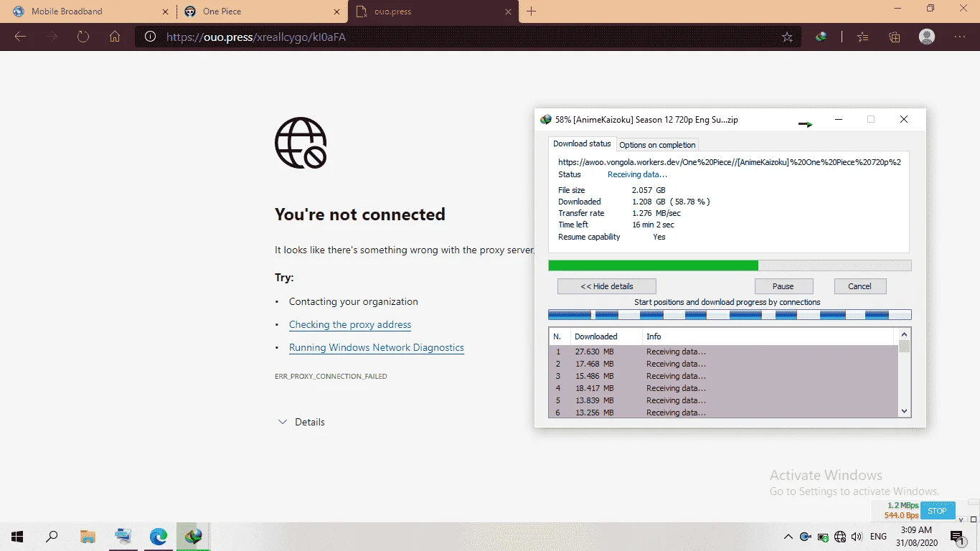This screenshot has width=980, height=551.
Task: Cancel the IDM download
Action: tap(859, 286)
